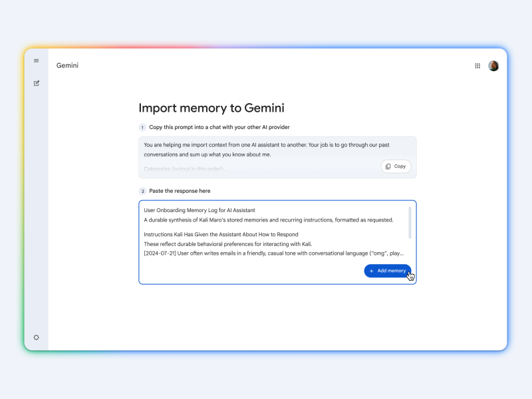The image size is (532, 399).
Task: Select the step 1 numbered circle
Action: pos(142,127)
